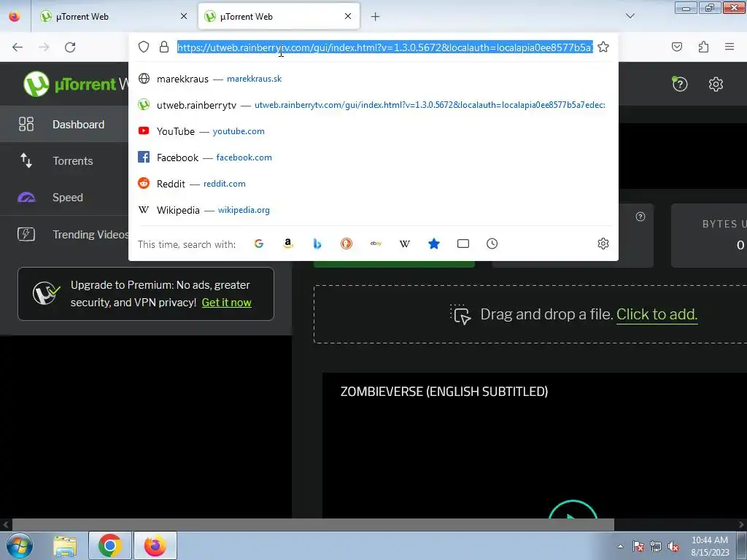This screenshot has width=747, height=560.
Task: Search this time with Amazon
Action: [287, 244]
